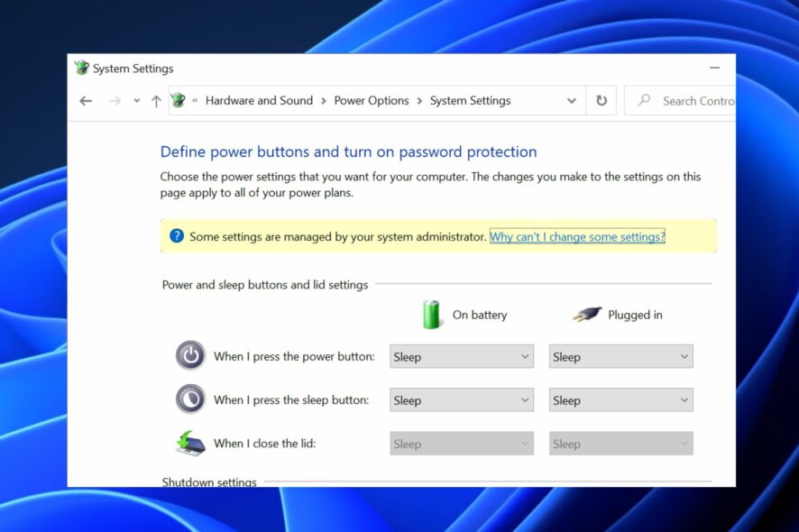Expand the chevron after Hardware and Sound
This screenshot has height=532, width=799.
click(x=324, y=101)
